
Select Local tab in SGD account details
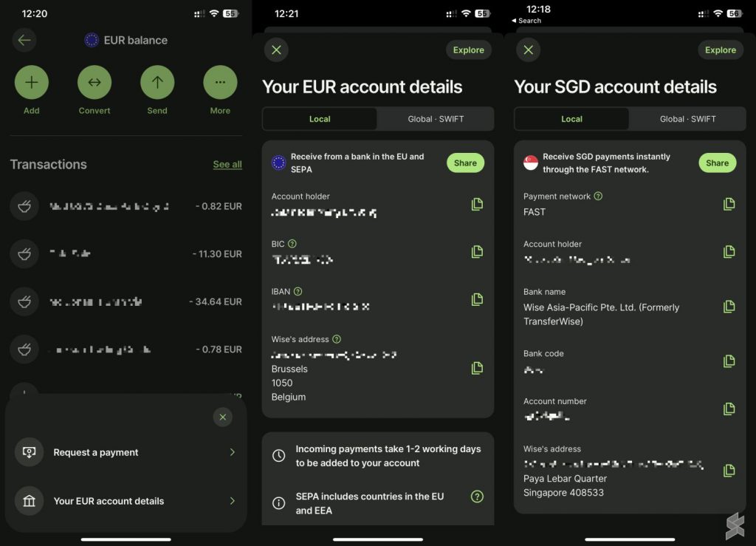[571, 119]
